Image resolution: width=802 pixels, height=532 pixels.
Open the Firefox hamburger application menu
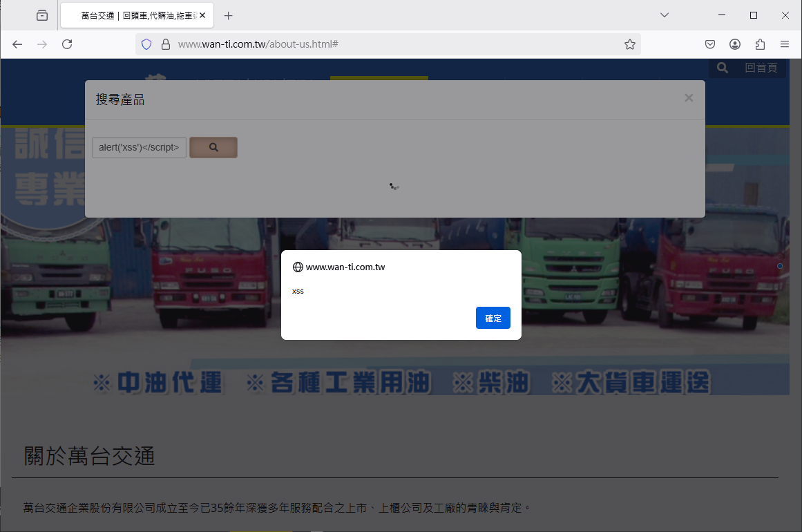[785, 44]
